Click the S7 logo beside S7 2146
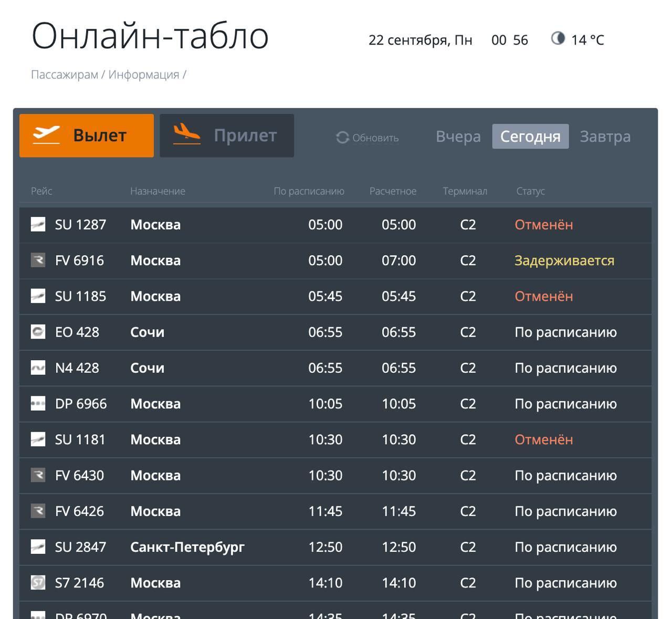Viewport: 672px width, 619px height. [38, 582]
